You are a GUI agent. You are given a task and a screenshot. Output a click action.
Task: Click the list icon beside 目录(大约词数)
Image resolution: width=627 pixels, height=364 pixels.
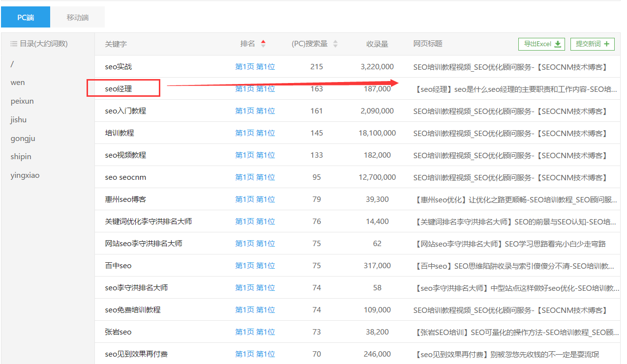14,44
